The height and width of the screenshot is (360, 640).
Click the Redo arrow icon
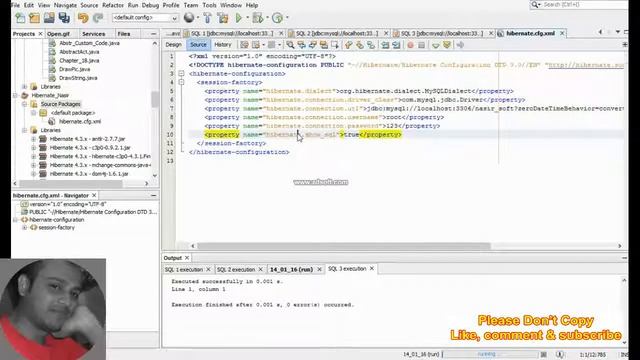tap(98, 18)
